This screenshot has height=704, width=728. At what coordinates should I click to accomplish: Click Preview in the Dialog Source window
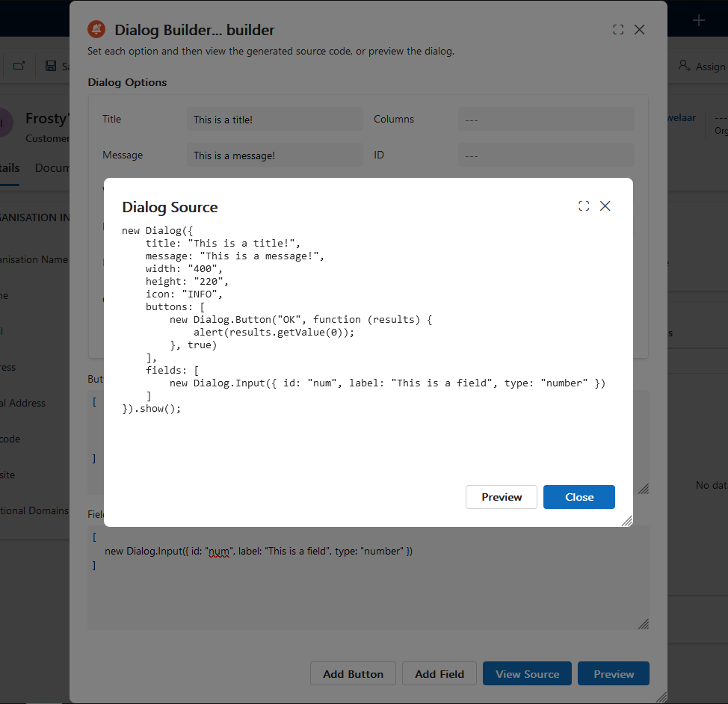[x=501, y=496]
